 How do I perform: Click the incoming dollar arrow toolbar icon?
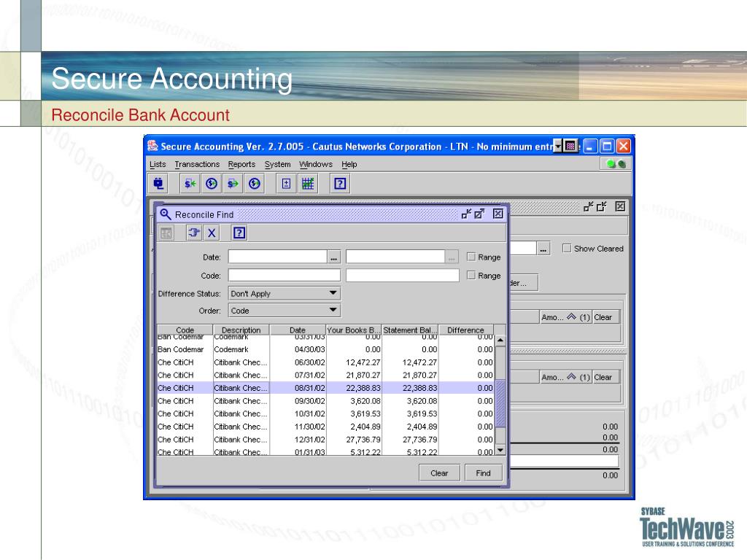[190, 183]
